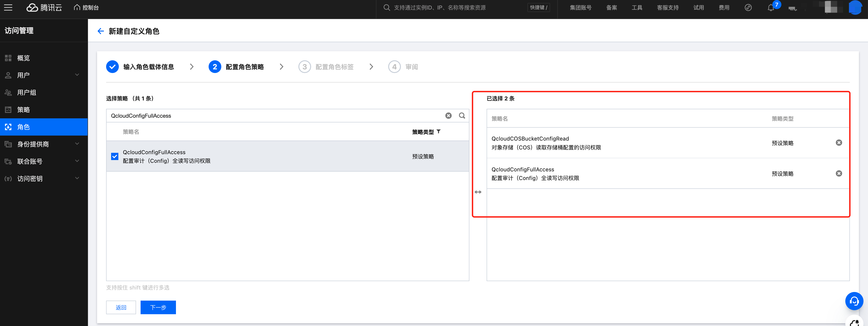868x326 pixels.
Task: Select step 4 审阅
Action: click(x=403, y=67)
